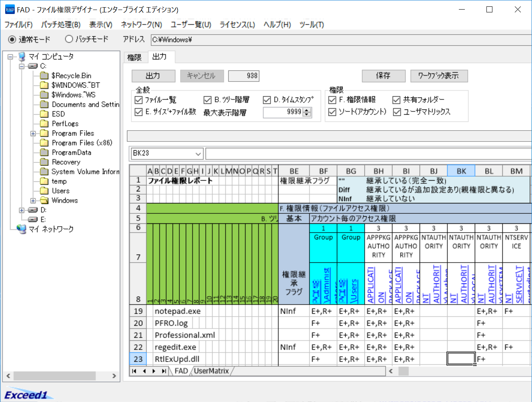
Task: Toggle the B. ツリー階層 checkbox
Action: 207,100
